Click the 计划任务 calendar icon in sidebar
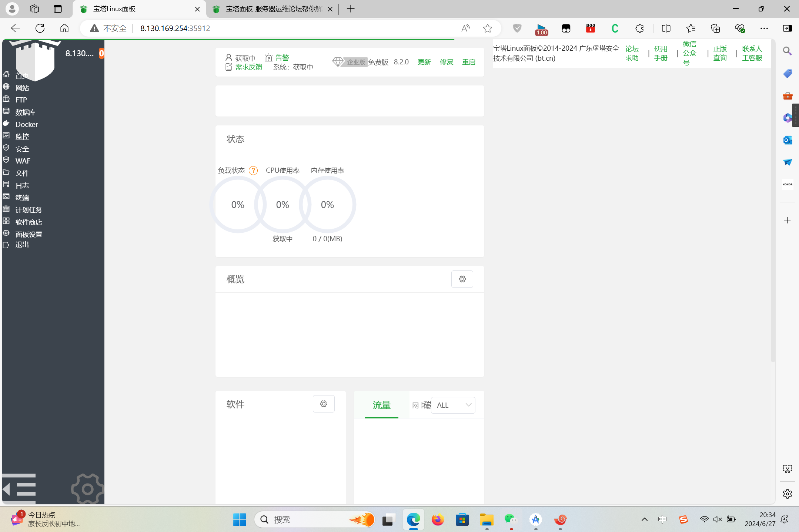The image size is (799, 532). pos(6,209)
